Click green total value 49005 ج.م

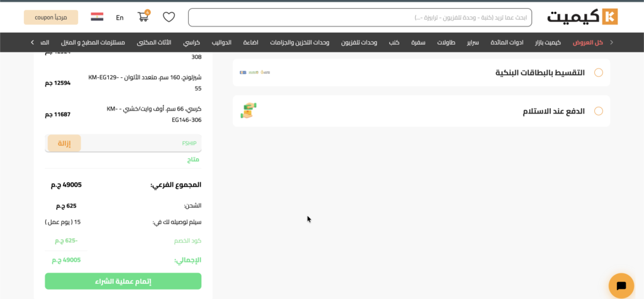click(x=66, y=260)
